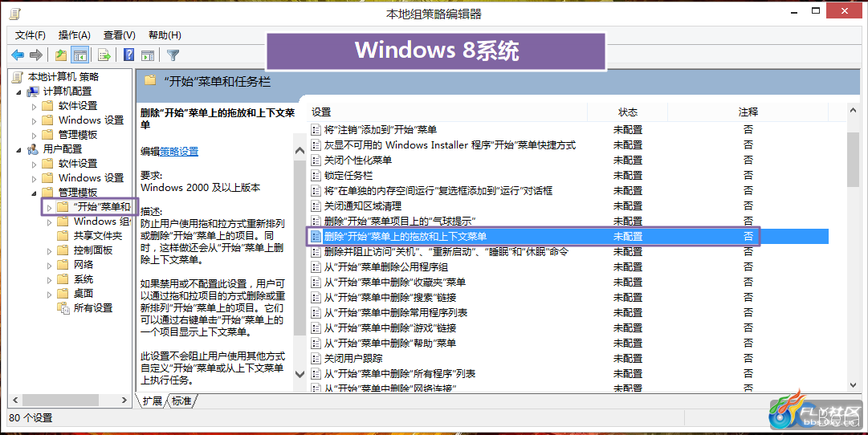Expand the 控制面板 tree node
The width and height of the screenshot is (868, 435).
[49, 250]
